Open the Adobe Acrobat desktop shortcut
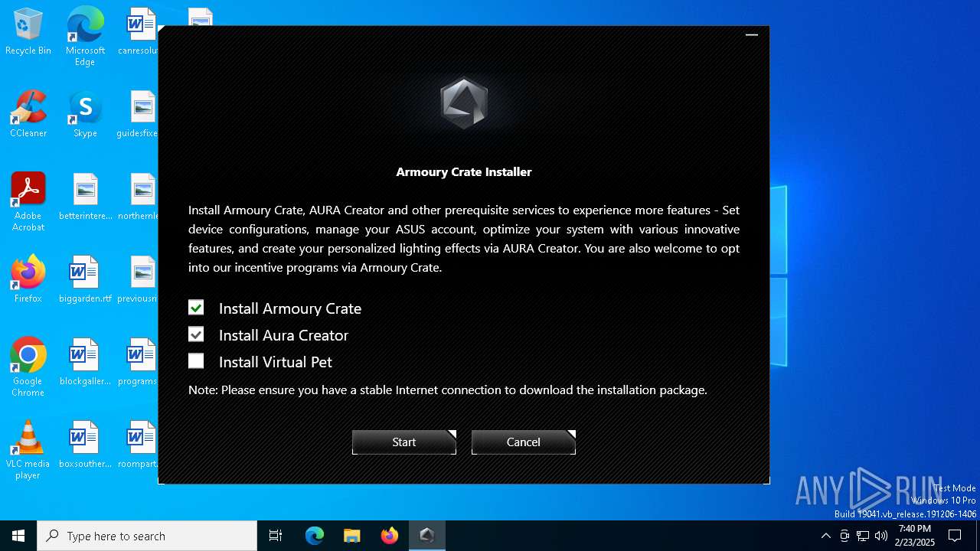 (x=28, y=201)
